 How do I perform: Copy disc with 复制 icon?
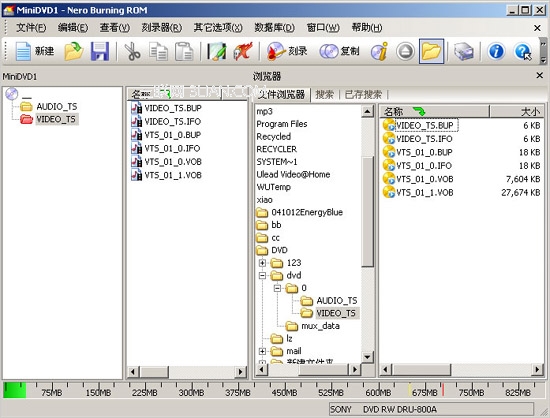click(x=339, y=51)
